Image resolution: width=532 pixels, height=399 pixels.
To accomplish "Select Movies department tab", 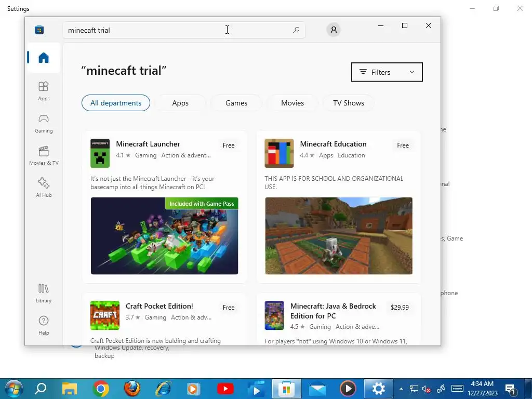I will click(292, 103).
